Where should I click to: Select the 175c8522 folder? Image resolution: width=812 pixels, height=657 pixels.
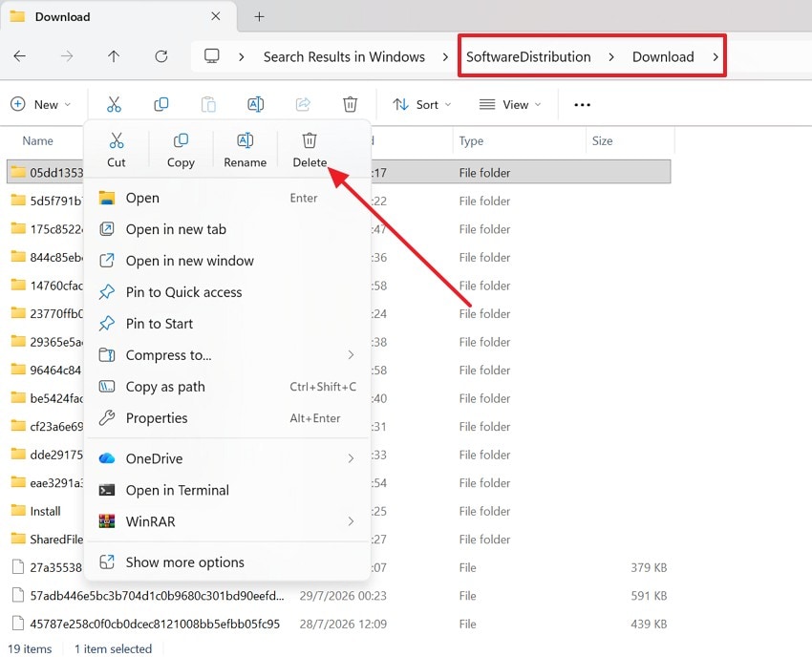pos(47,229)
